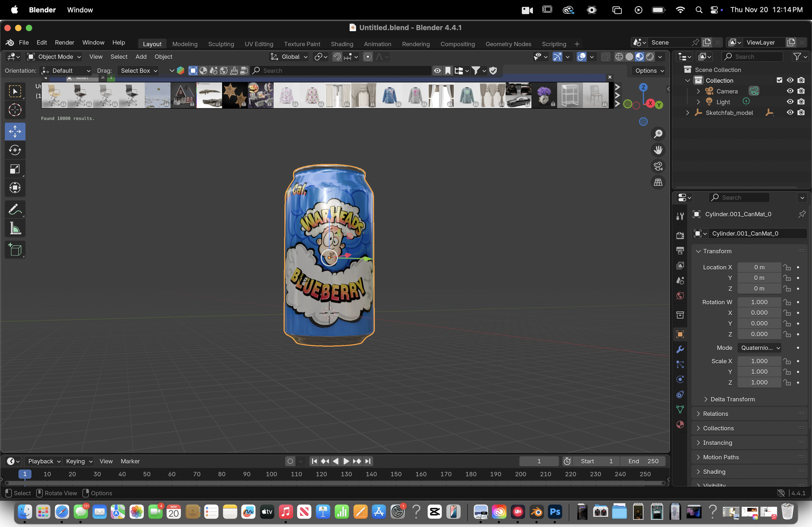Open the File menu

23,43
